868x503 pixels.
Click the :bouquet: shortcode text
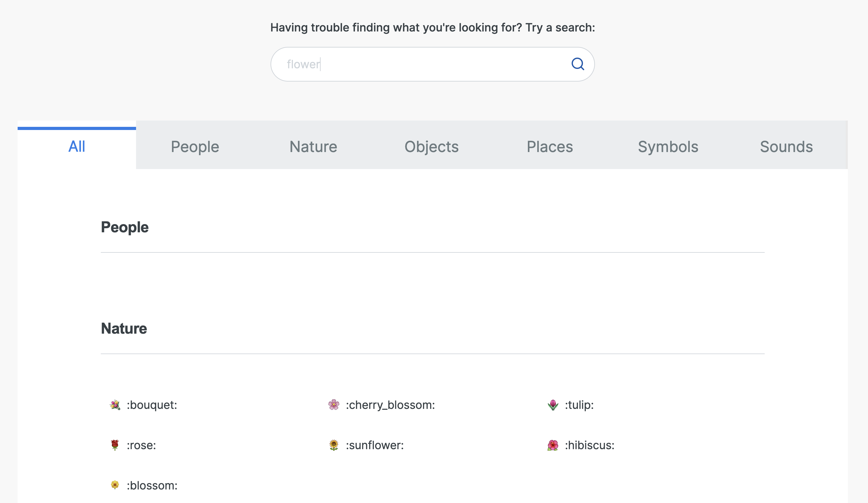click(151, 405)
